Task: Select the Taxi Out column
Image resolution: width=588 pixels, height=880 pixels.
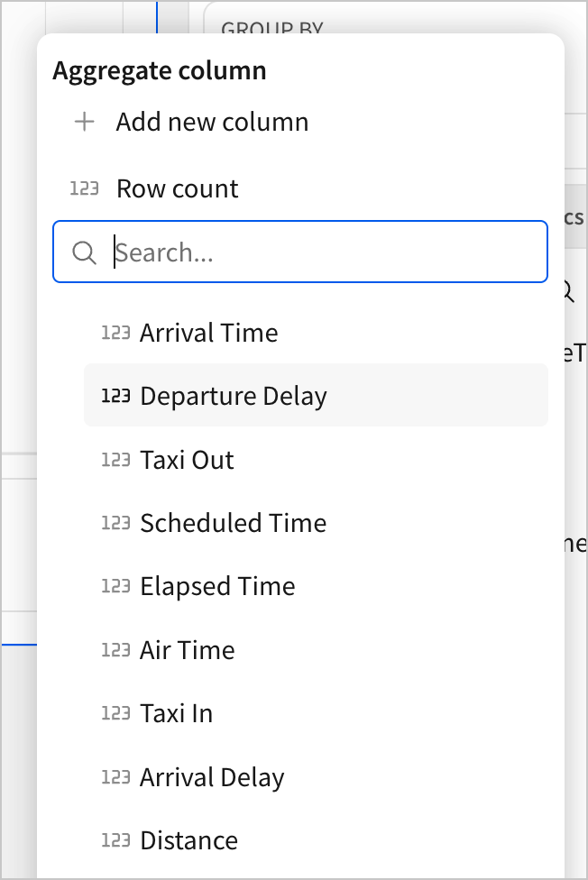Action: point(187,460)
